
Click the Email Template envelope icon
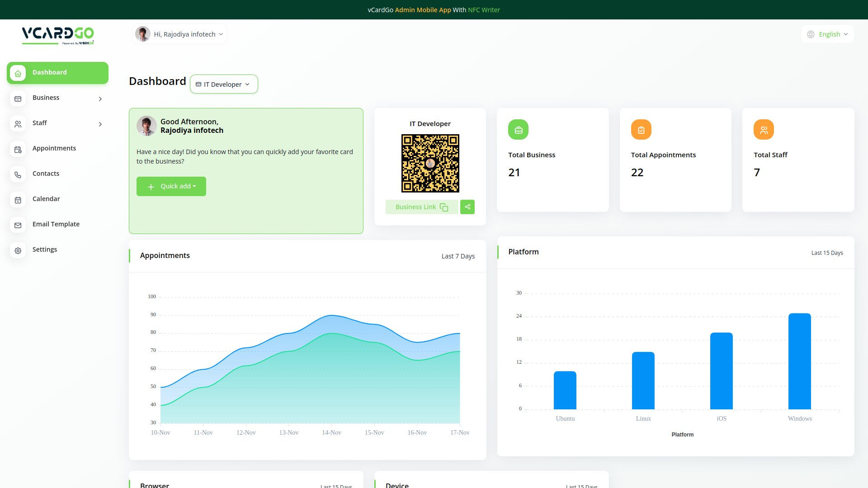(18, 225)
